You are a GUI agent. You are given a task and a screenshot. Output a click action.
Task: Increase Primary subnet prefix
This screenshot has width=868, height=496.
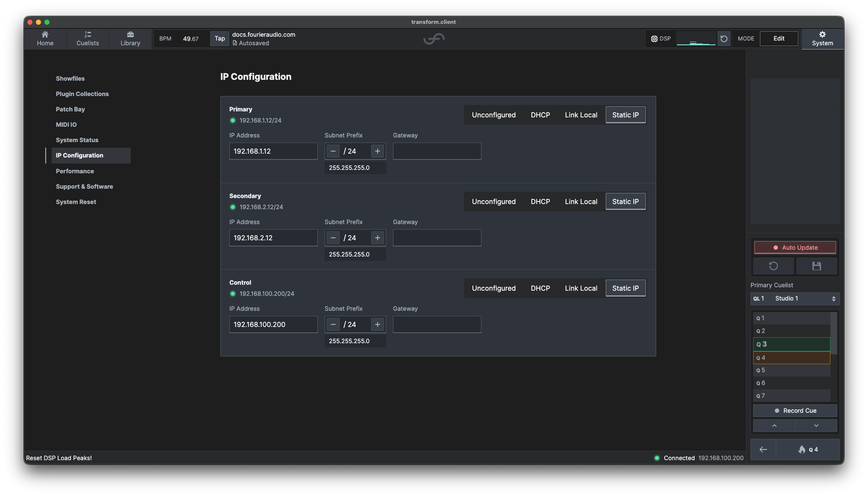pyautogui.click(x=378, y=151)
